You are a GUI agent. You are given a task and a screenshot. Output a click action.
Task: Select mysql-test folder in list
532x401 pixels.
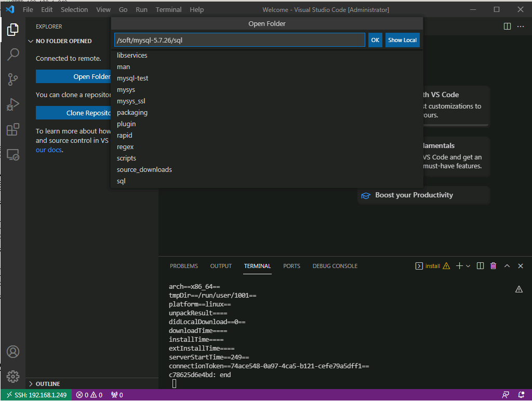pos(267,78)
